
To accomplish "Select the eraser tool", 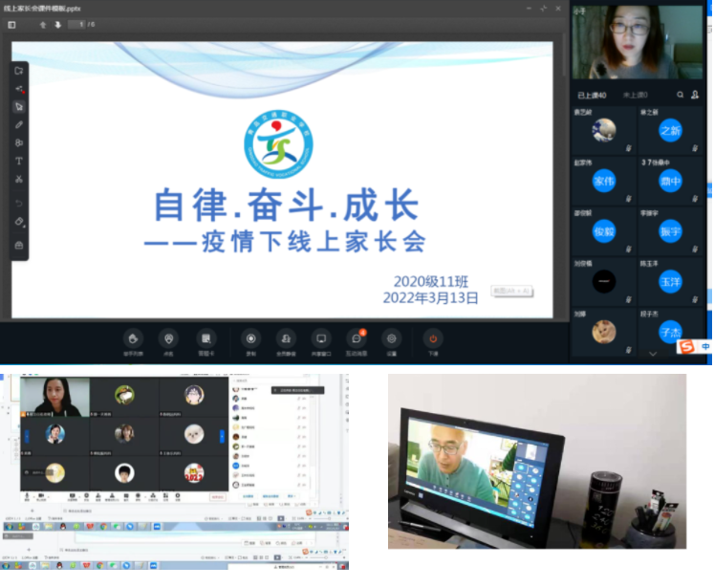I will (19, 222).
